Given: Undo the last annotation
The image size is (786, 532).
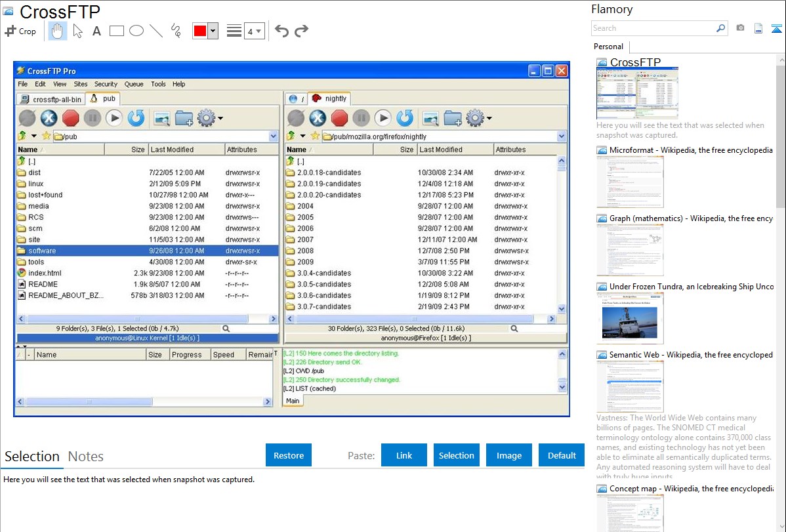Looking at the screenshot, I should [x=281, y=31].
